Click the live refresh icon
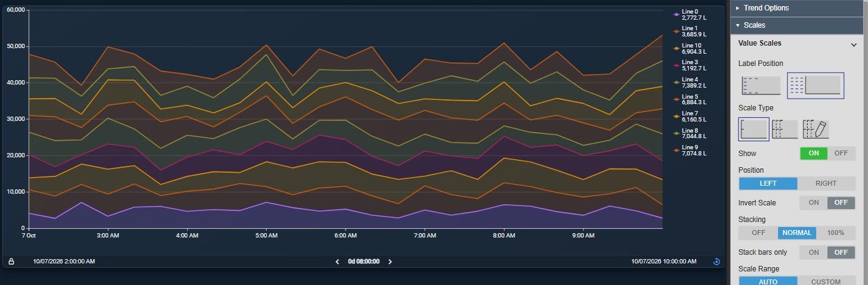 point(716,262)
